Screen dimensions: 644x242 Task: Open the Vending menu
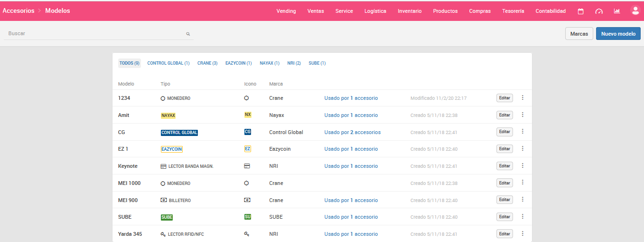[286, 11]
